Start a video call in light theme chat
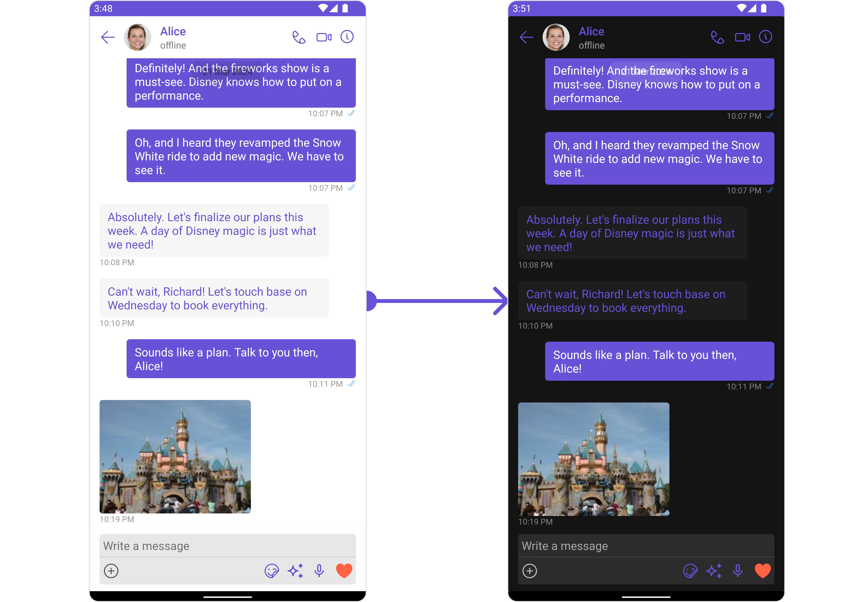The image size is (868, 602). (x=324, y=37)
